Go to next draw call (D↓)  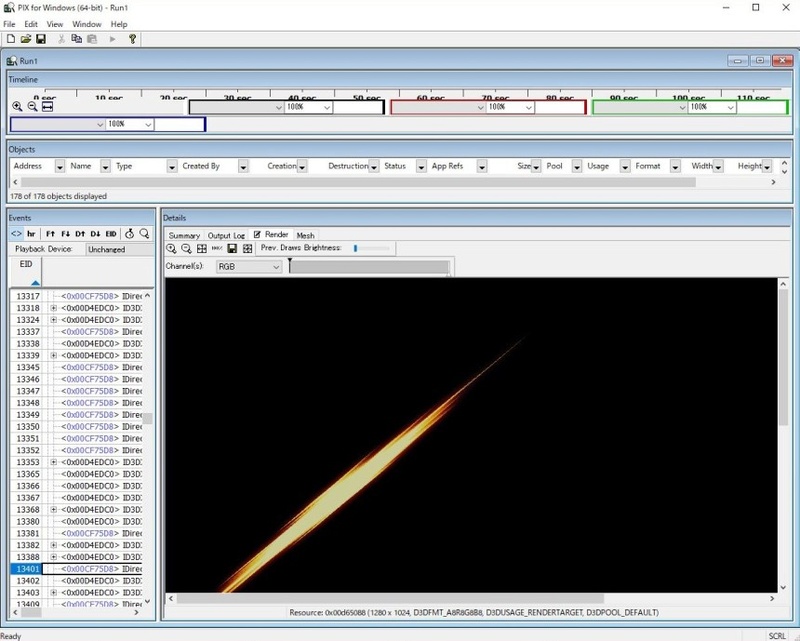[x=95, y=234]
